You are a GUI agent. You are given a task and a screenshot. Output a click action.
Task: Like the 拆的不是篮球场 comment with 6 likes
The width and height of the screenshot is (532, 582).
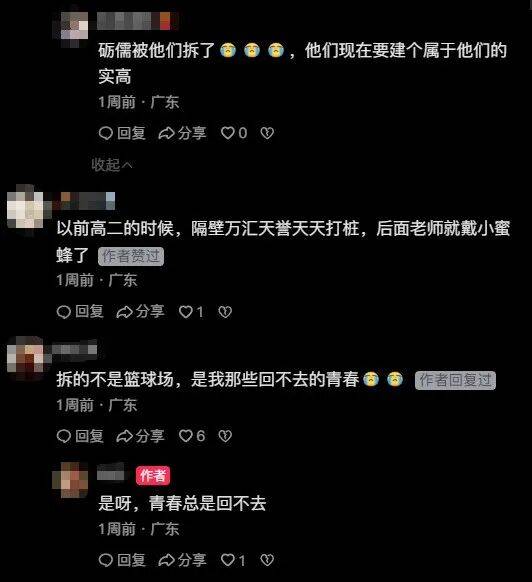tap(192, 436)
